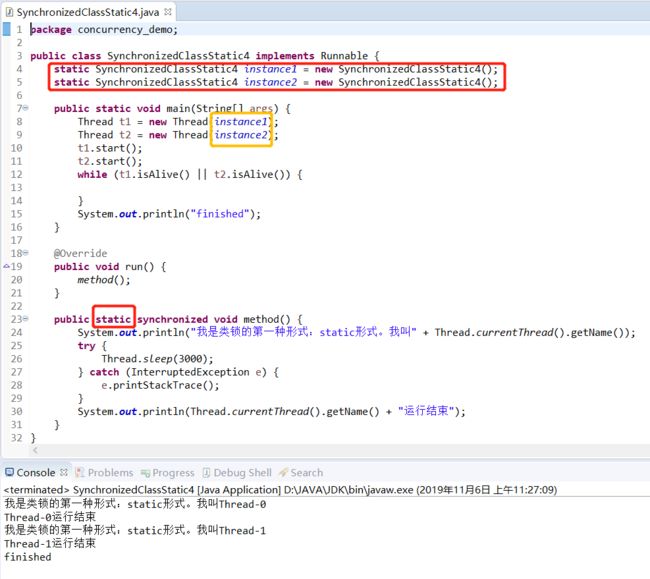Click the console output line 'finished'
The width and height of the screenshot is (650, 579).
pyautogui.click(x=27, y=557)
